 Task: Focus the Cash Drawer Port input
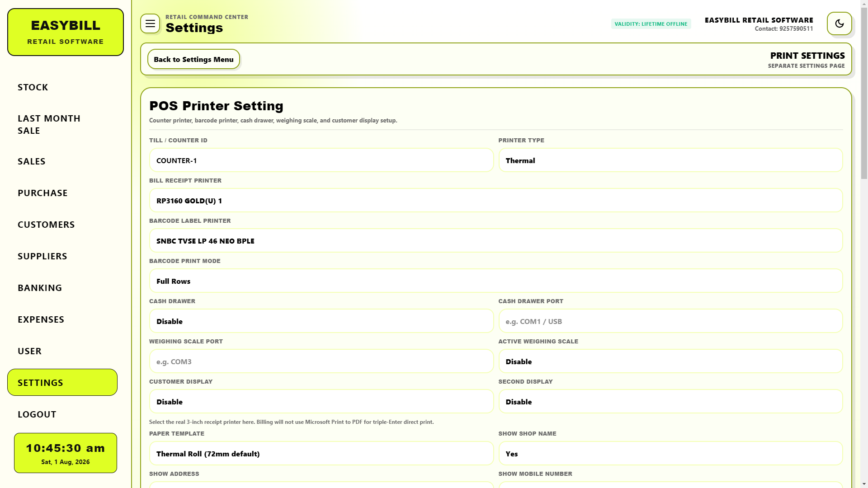[x=670, y=321]
